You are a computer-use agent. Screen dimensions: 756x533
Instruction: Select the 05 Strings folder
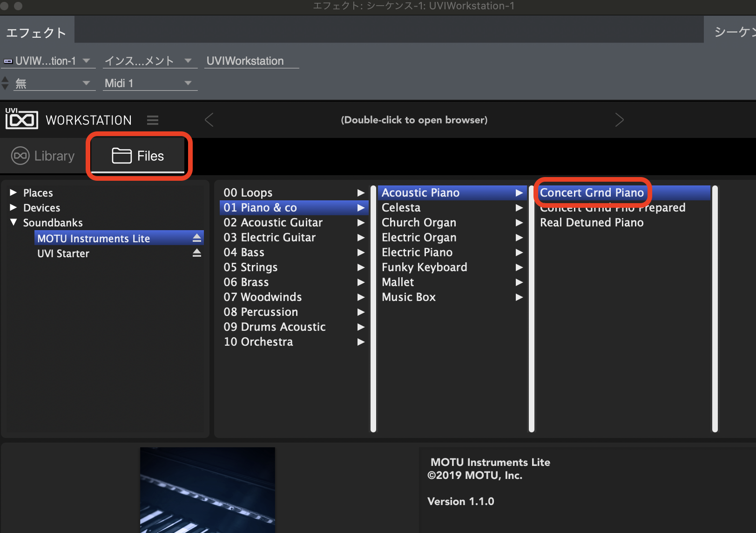[294, 267]
